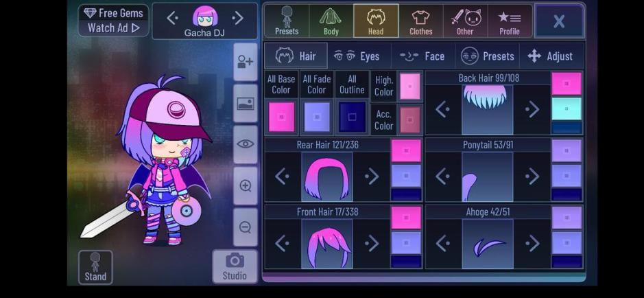This screenshot has height=298, width=644.
Task: Open the Clothes category tab
Action: tap(421, 21)
